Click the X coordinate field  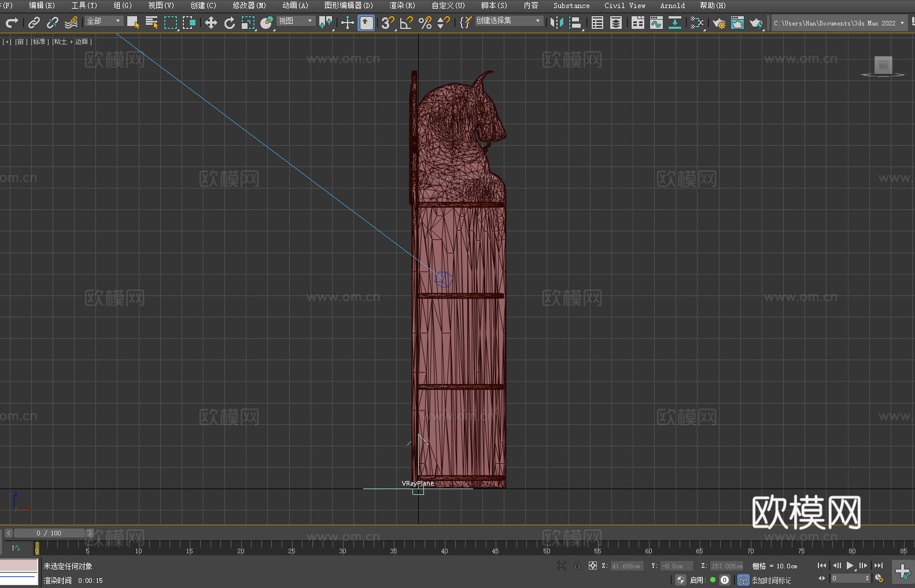pos(627,566)
